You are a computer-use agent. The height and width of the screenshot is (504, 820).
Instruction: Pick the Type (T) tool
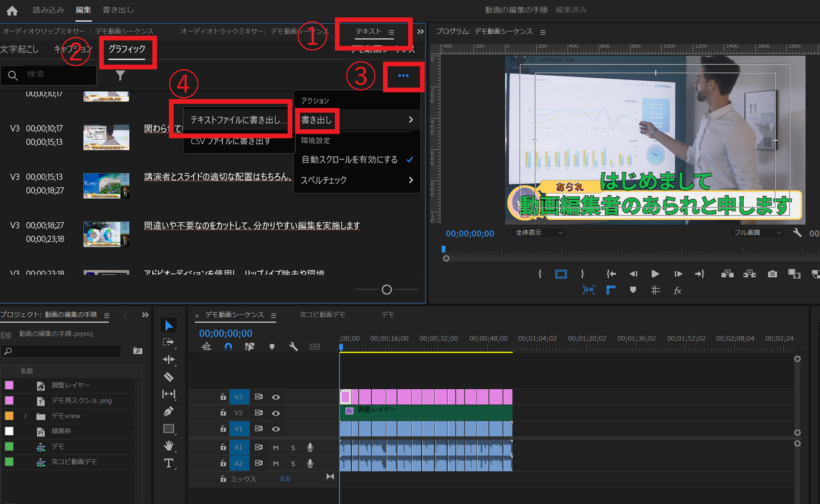click(x=168, y=463)
